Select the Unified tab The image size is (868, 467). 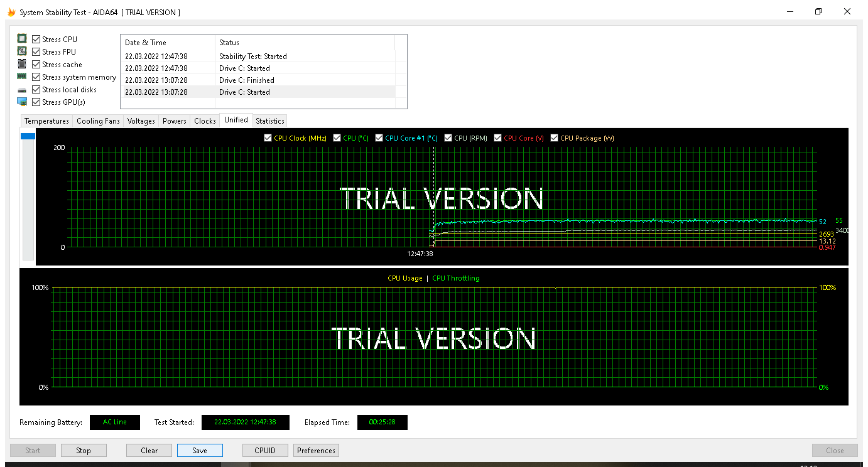pyautogui.click(x=236, y=120)
